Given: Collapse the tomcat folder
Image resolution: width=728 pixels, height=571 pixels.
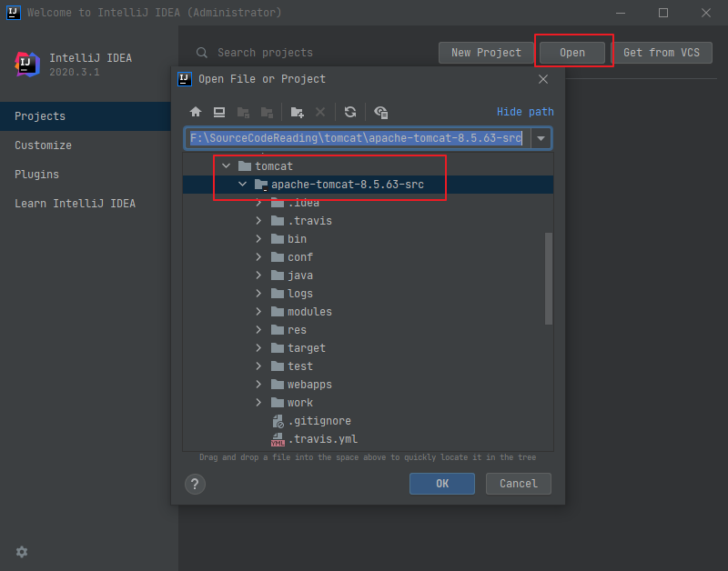Looking at the screenshot, I should [226, 165].
